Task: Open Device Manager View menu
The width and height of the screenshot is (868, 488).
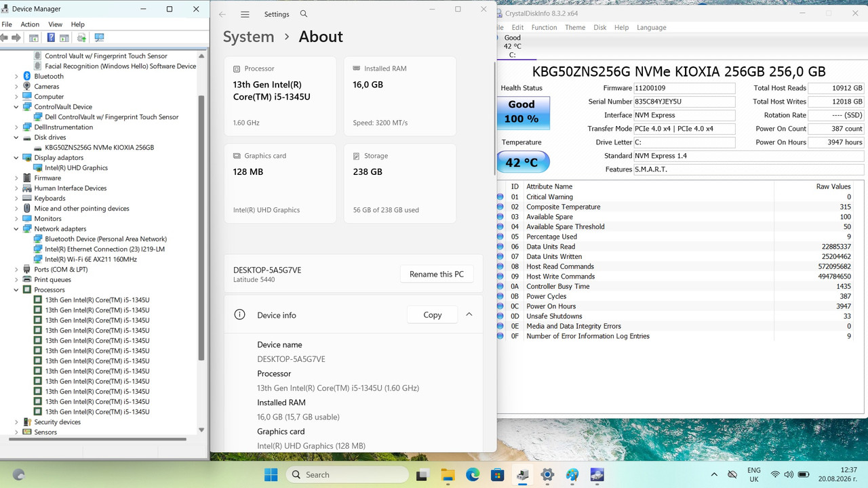Action: point(55,24)
